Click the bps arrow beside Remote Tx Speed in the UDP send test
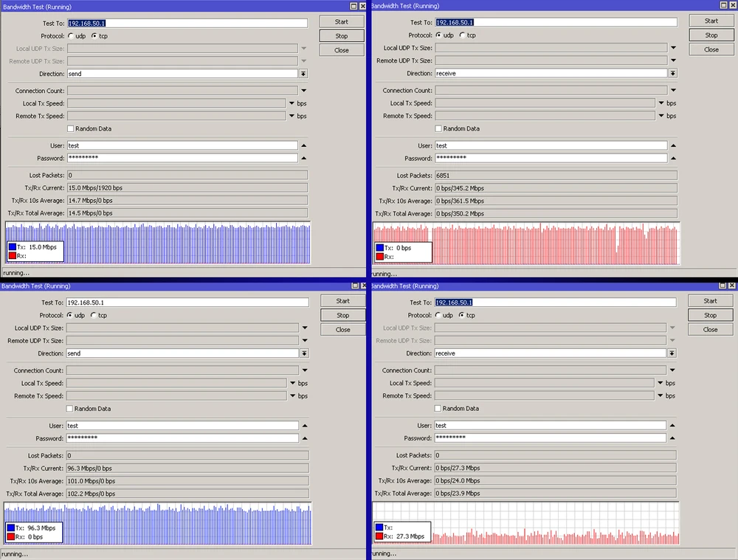 (292, 396)
